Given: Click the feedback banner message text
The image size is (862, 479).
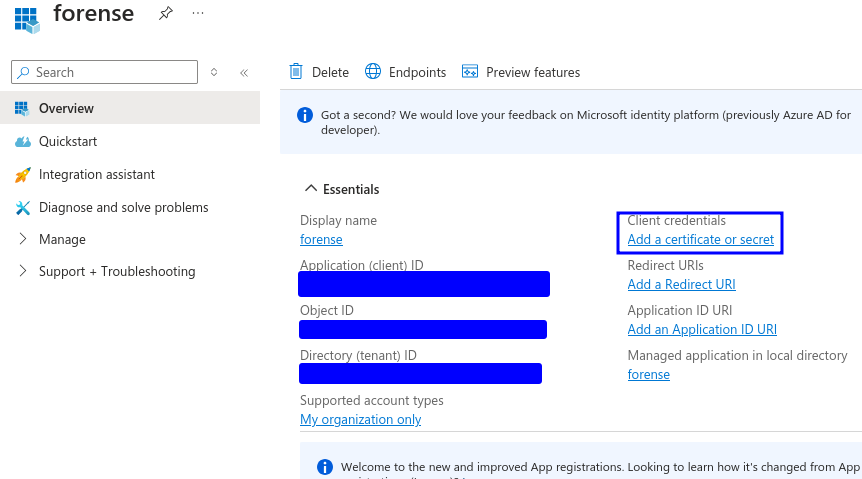Looking at the screenshot, I should coord(586,122).
